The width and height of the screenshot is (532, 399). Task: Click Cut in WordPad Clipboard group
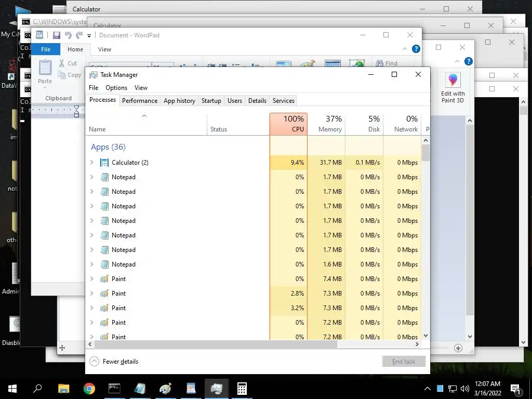pos(68,63)
